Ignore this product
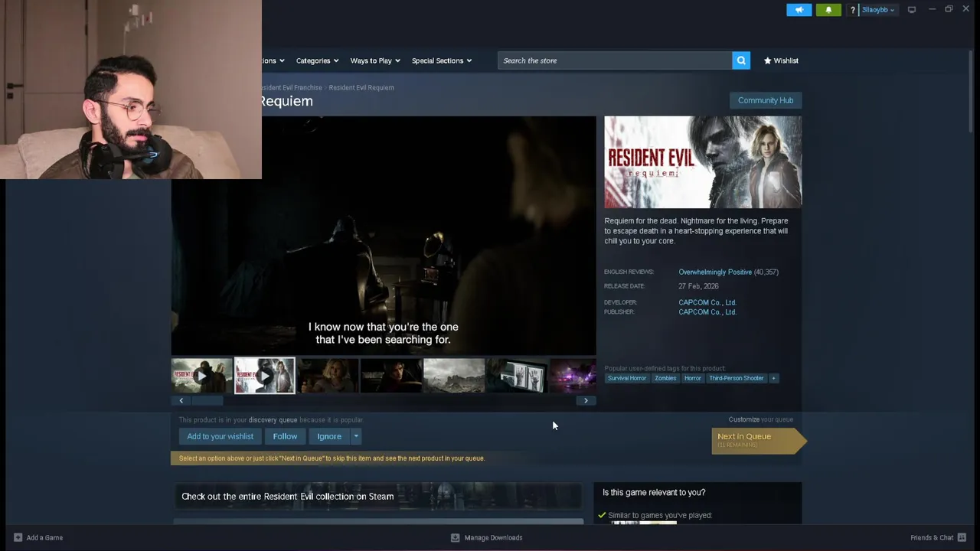This screenshot has width=980, height=551. click(x=329, y=436)
